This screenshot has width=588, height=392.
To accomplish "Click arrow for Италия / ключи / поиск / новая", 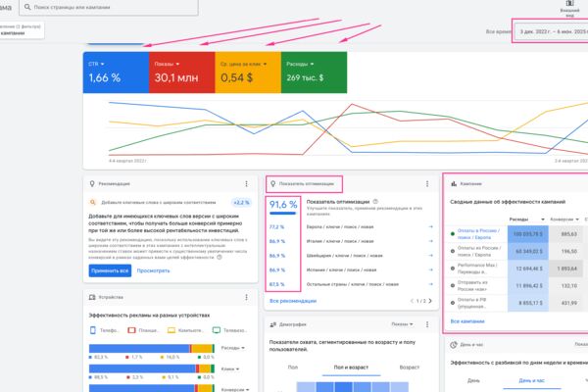I will click(430, 241).
